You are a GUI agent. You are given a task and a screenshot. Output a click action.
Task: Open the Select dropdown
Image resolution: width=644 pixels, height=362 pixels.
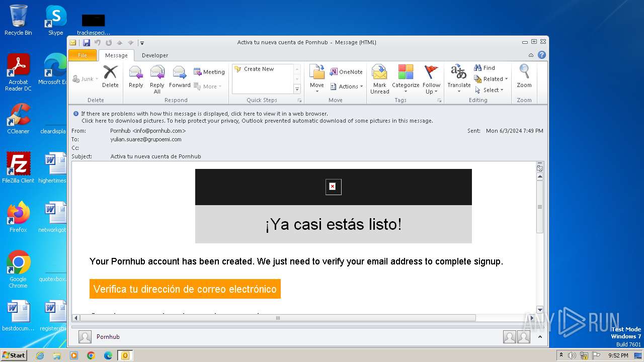(x=489, y=90)
